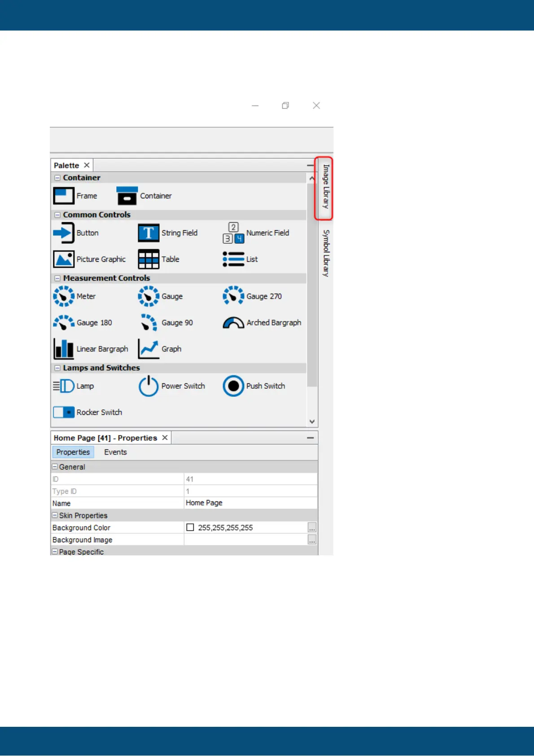Viewport: 534px width, 756px height.
Task: Open the Symbol Library side tab
Action: click(326, 253)
